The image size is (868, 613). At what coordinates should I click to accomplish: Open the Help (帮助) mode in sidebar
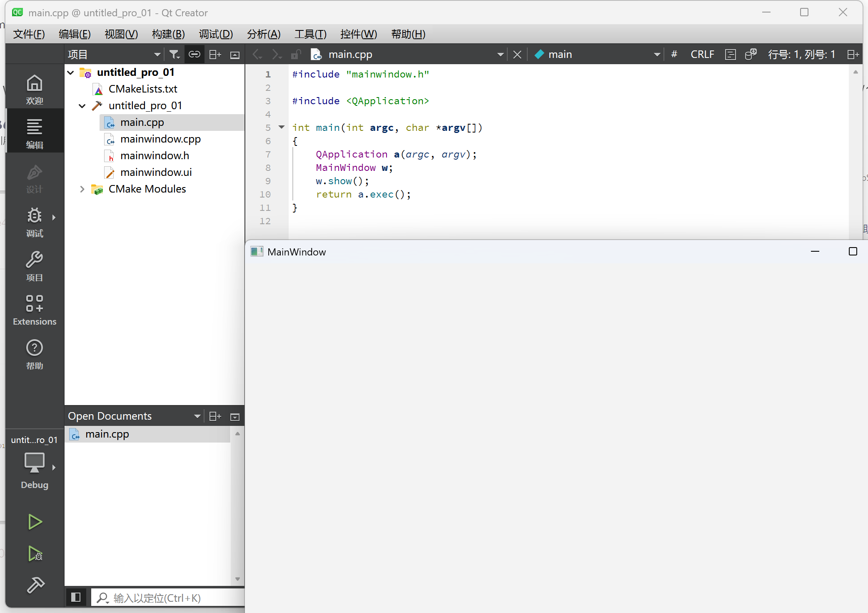point(35,354)
